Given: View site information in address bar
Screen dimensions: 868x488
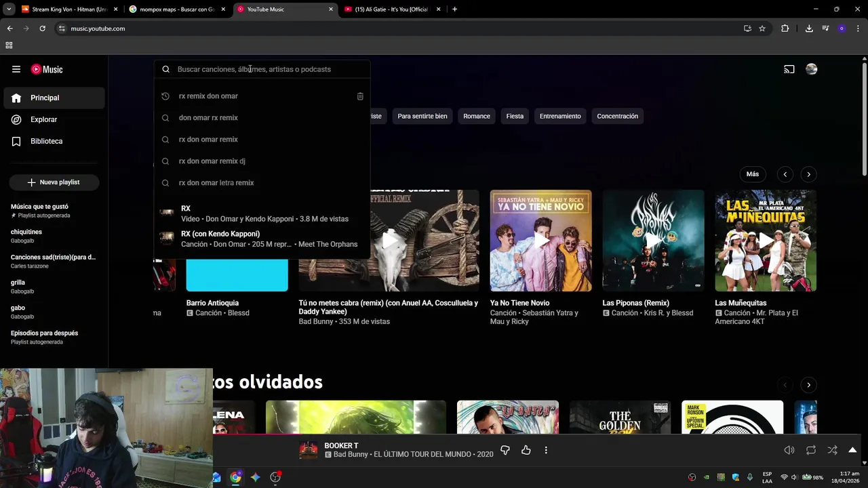Looking at the screenshot, I should [x=62, y=28].
